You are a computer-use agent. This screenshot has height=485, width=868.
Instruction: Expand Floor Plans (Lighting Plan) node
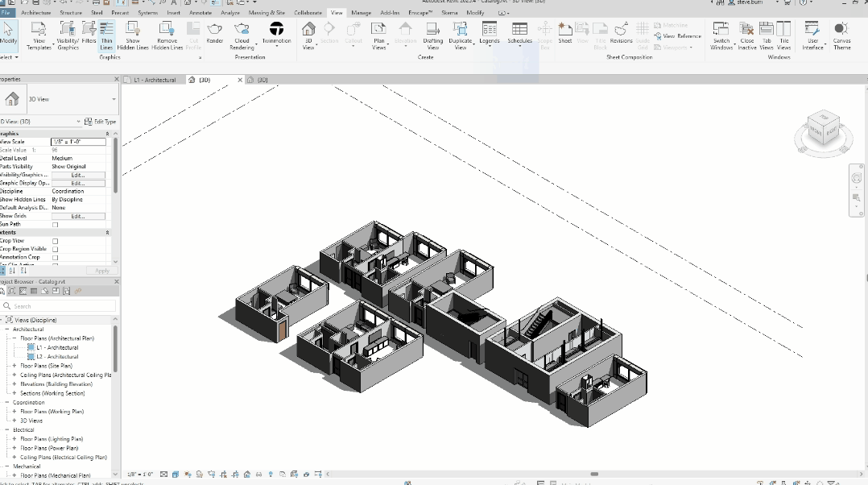pos(14,439)
